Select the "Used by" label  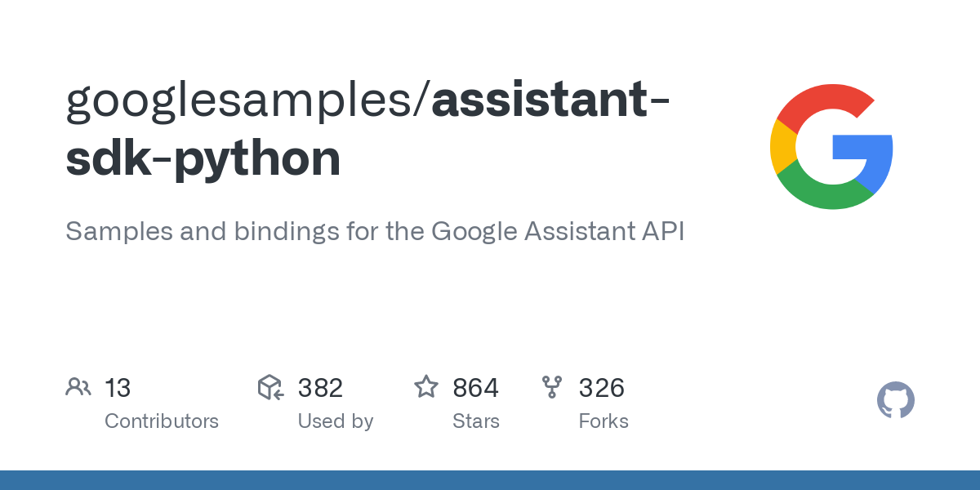click(335, 421)
